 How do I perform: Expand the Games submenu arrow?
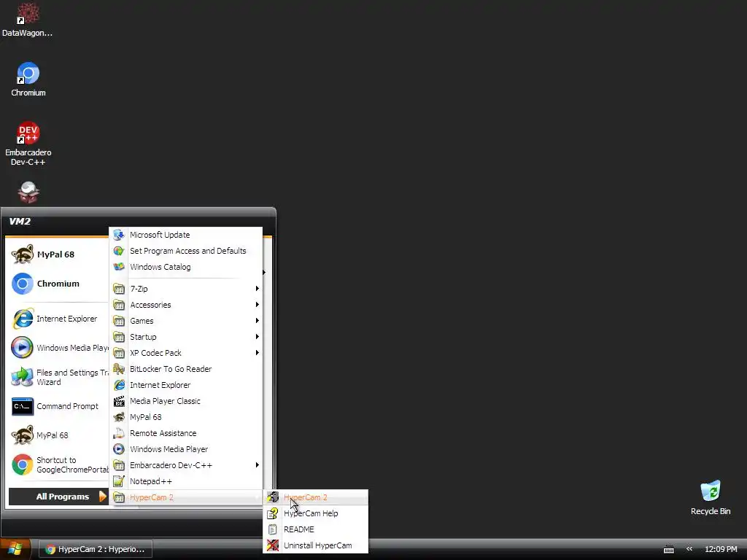[x=258, y=321]
